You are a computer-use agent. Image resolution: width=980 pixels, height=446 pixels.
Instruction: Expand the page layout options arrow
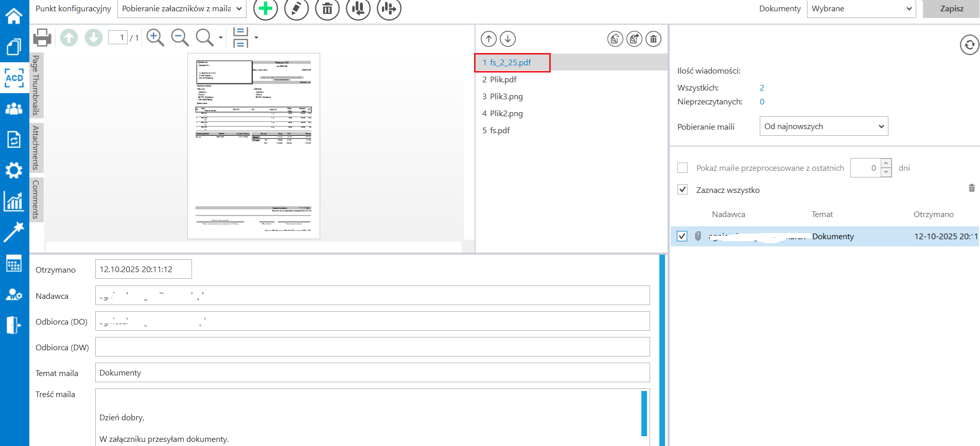(256, 38)
